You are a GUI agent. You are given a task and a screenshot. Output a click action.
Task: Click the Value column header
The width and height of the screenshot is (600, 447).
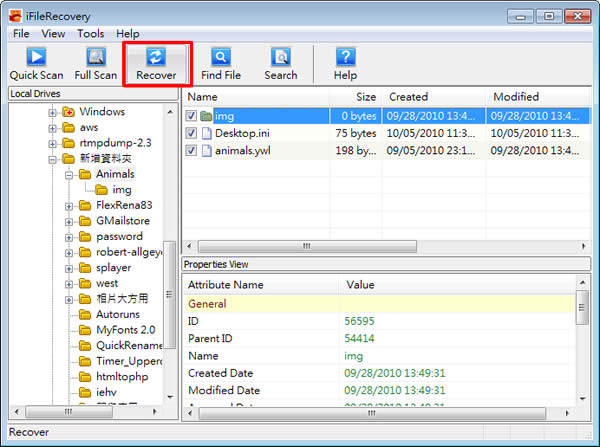pyautogui.click(x=457, y=285)
